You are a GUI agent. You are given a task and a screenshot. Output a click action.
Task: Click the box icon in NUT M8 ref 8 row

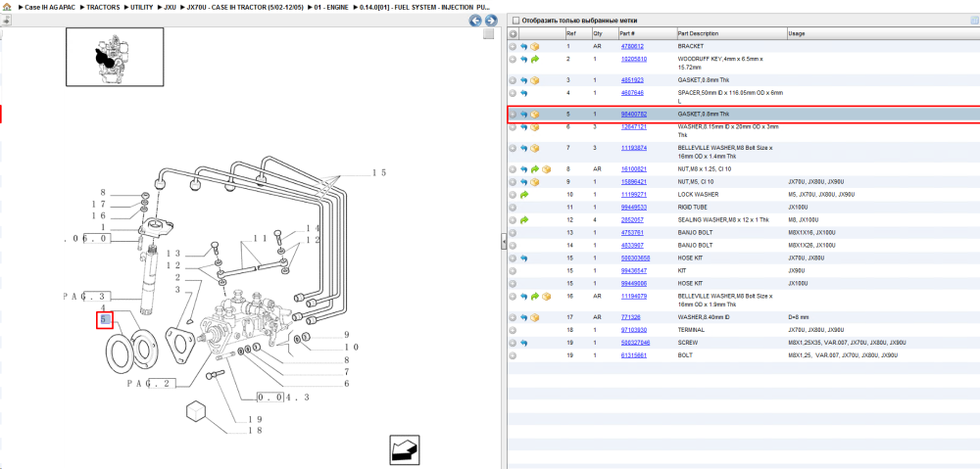tap(546, 169)
